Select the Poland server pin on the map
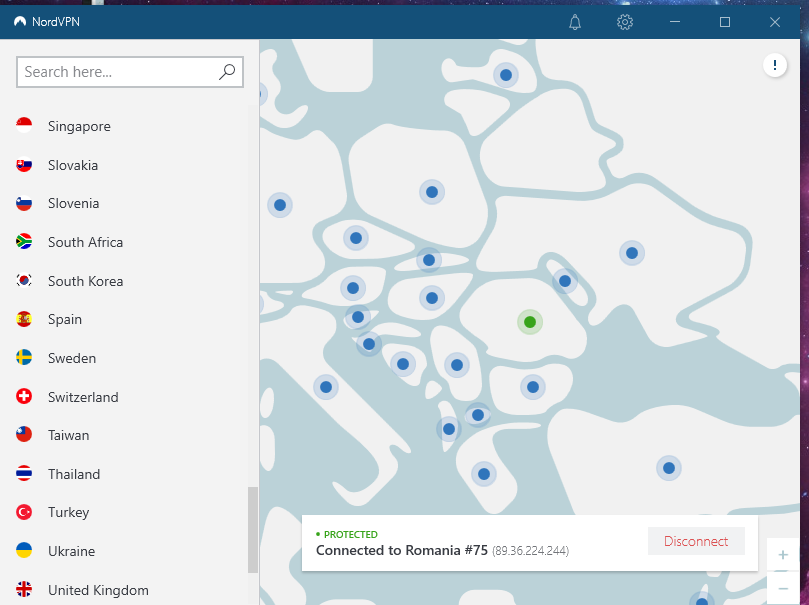This screenshot has width=809, height=605. pos(432,192)
